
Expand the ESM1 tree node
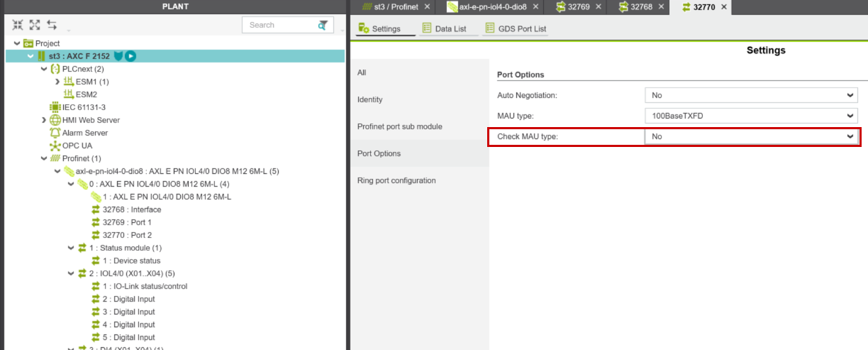(57, 82)
